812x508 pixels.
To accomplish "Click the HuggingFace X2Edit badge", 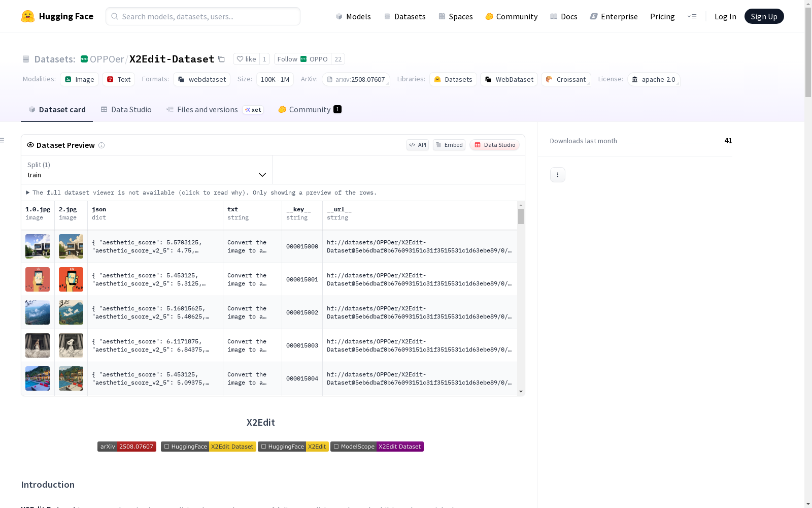I will coord(293,447).
